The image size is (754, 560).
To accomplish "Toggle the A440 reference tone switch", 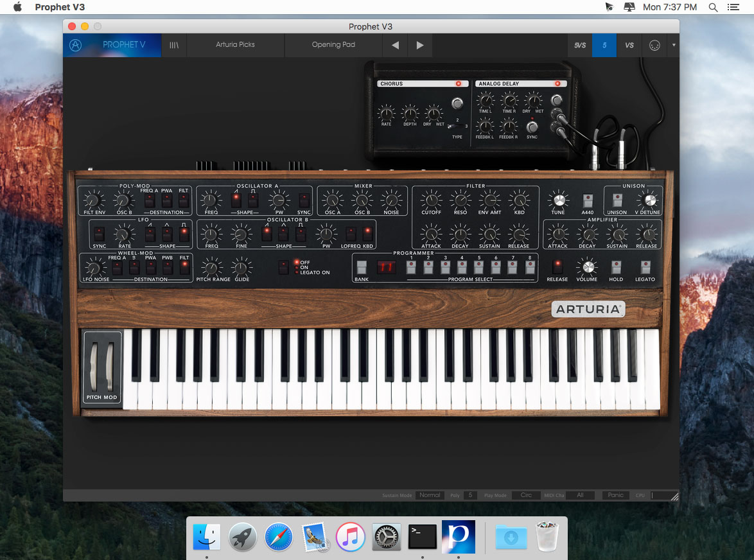I will coord(588,200).
